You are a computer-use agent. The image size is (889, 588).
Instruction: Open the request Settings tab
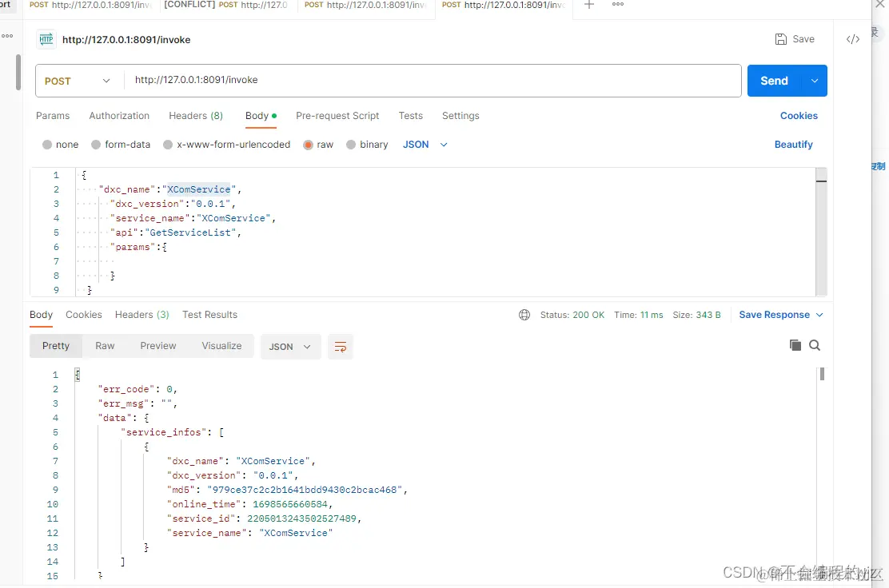tap(460, 116)
